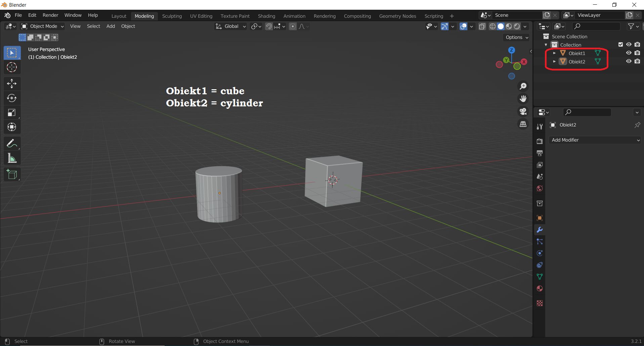644x346 pixels.
Task: Switch to the Sculpting workspace tab
Action: coord(172,16)
